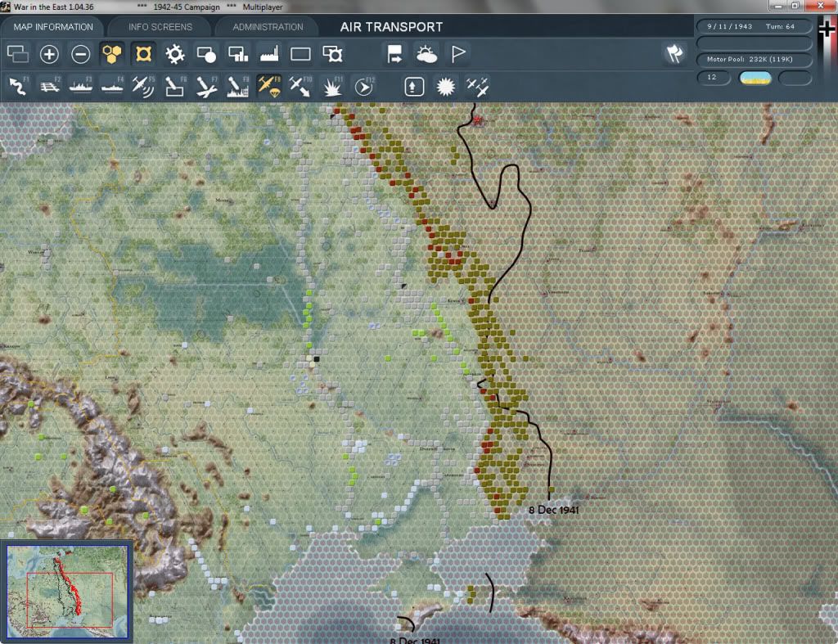Viewport: 838px width, 644px height.
Task: Open the INFO SCREENS tab
Action: click(x=160, y=27)
